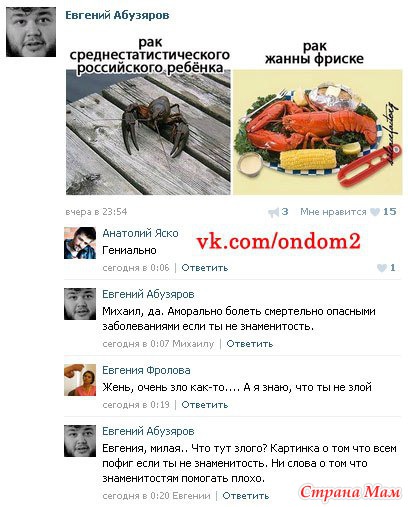
Task: Open Евгения Фролова's profile name link
Action: 146,370
